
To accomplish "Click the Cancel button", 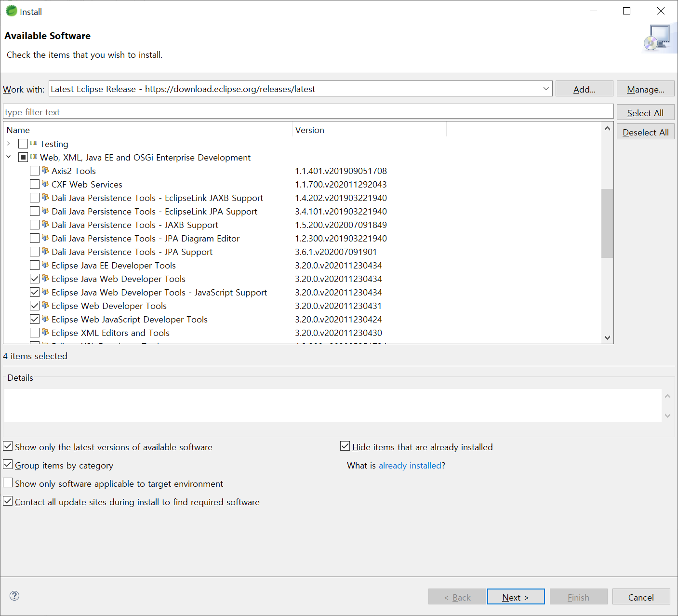I will (x=641, y=597).
